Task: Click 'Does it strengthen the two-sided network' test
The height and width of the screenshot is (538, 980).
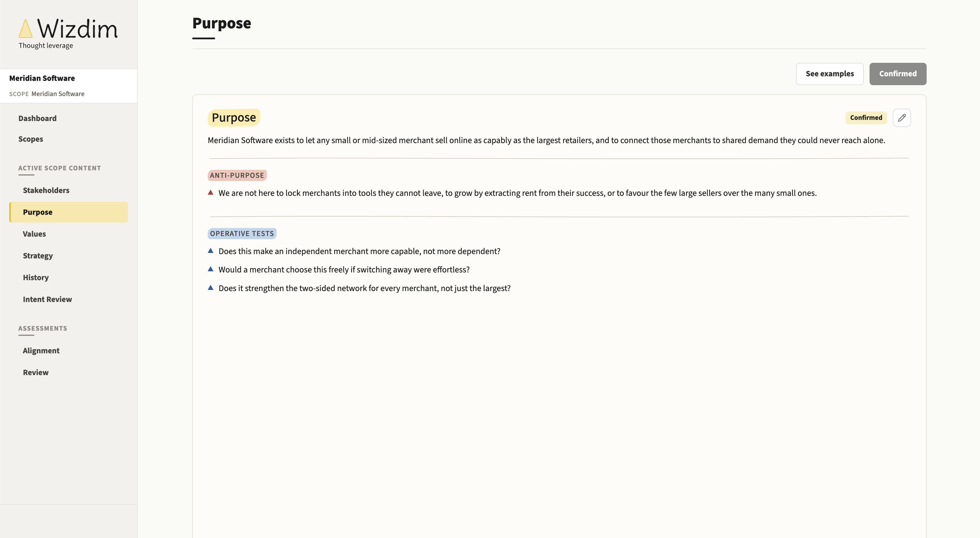Action: tap(364, 288)
